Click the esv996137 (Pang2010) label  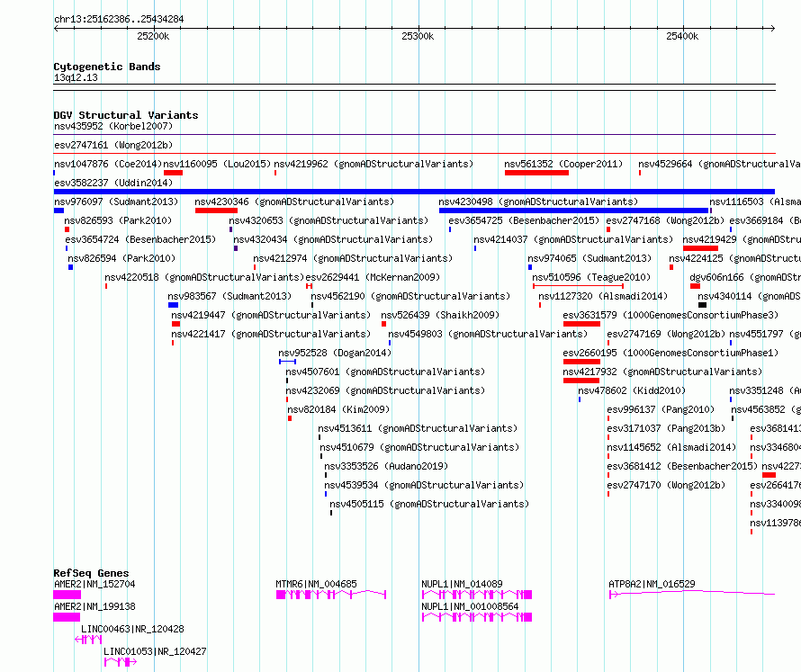(x=661, y=409)
